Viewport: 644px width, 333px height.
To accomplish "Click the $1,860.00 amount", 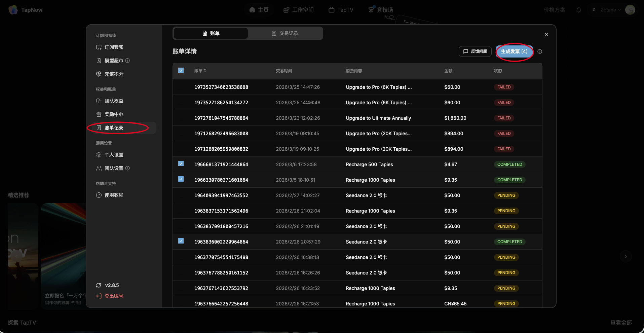I will (x=455, y=118).
